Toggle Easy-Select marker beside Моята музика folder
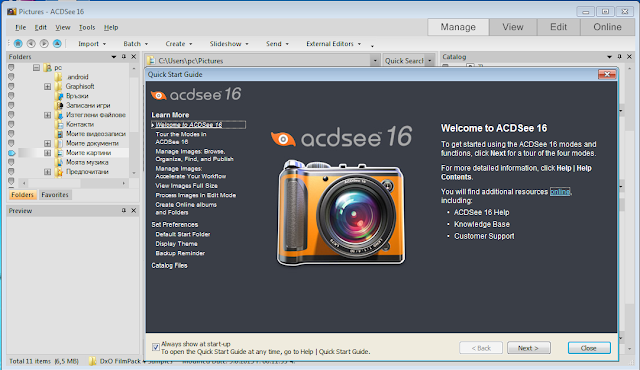This screenshot has height=370, width=640. click(11, 162)
